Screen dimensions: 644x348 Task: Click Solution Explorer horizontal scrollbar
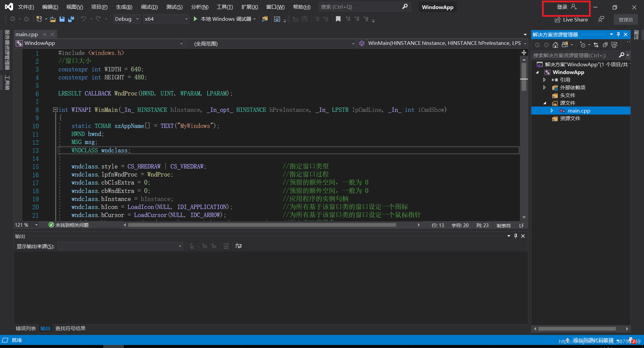577,329
